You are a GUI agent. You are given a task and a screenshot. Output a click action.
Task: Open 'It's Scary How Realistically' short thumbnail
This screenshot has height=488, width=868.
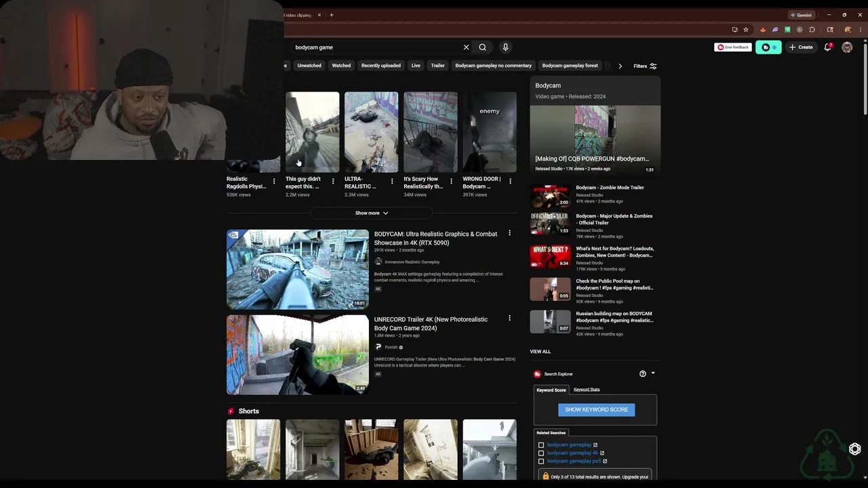[431, 132]
